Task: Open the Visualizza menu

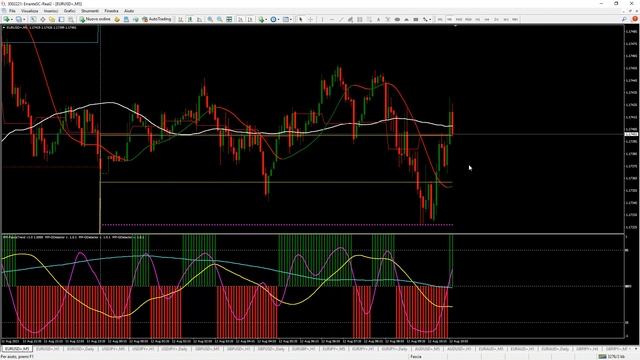Action: click(30, 11)
